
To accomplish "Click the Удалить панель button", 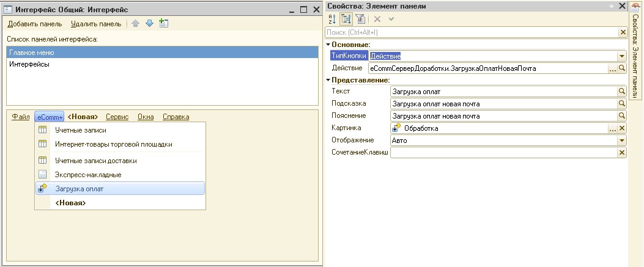I will pos(96,24).
